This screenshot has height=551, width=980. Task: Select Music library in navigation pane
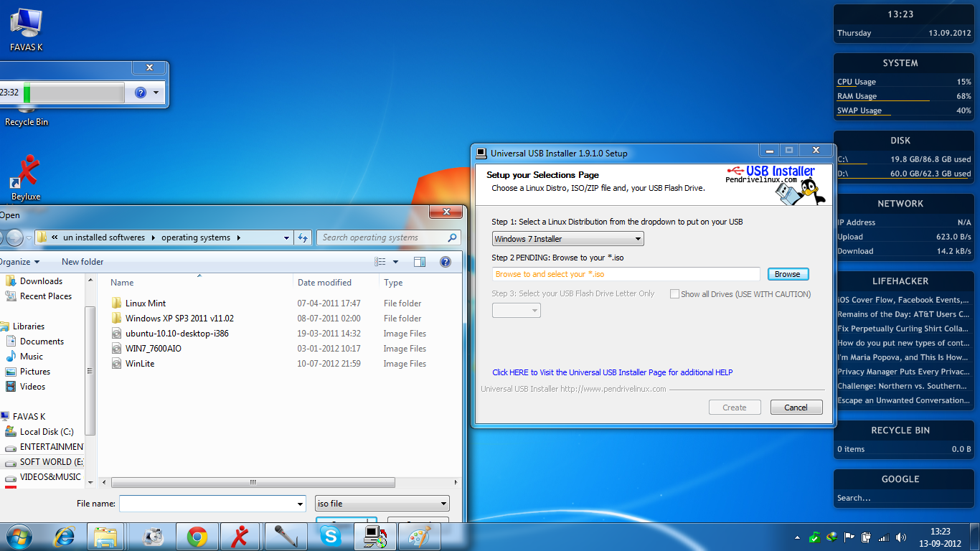coord(31,357)
